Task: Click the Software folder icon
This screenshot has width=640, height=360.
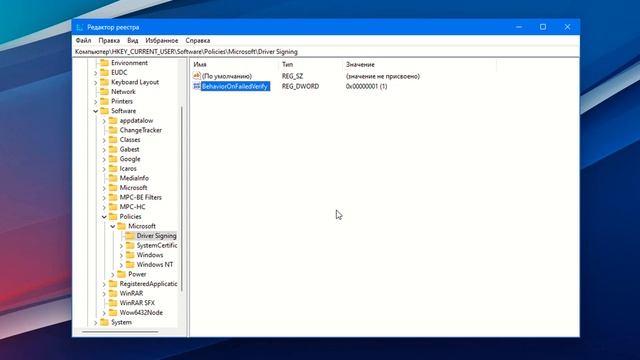Action: [104, 111]
